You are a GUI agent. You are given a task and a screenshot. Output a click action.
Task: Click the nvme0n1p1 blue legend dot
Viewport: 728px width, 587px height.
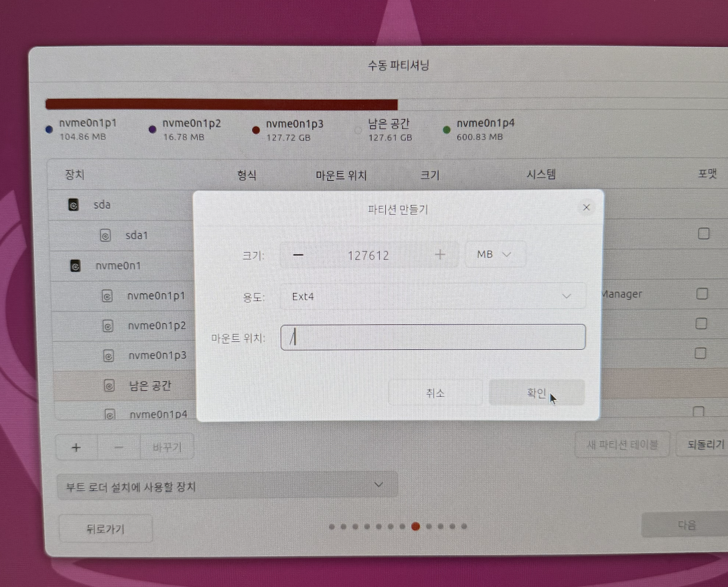(x=49, y=129)
